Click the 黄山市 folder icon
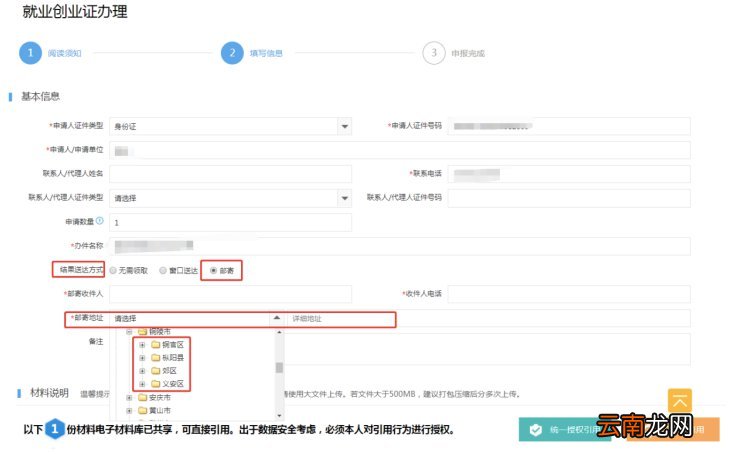730x454 pixels. point(143,410)
